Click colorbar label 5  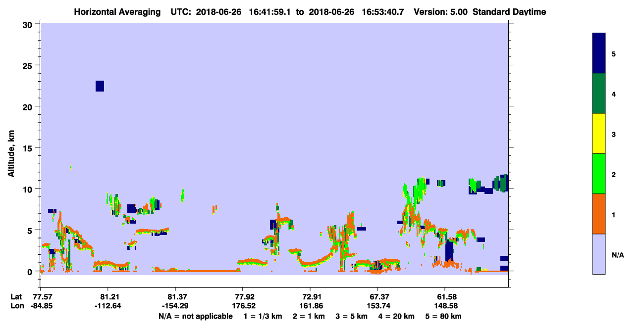[x=614, y=53]
